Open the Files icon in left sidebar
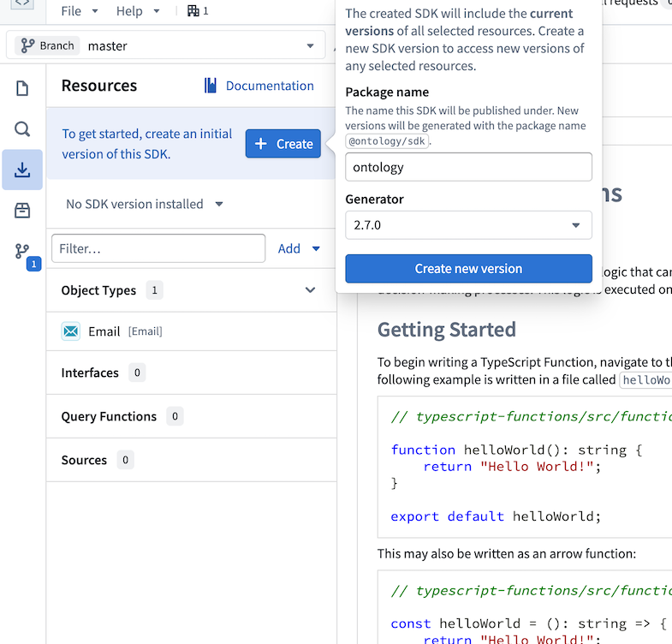 pyautogui.click(x=22, y=88)
